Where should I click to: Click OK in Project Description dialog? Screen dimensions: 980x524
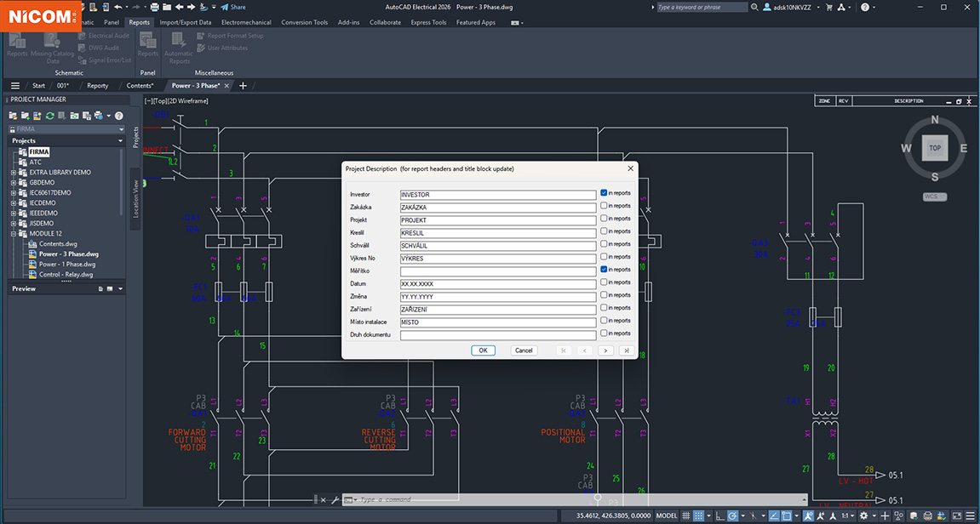pyautogui.click(x=483, y=350)
